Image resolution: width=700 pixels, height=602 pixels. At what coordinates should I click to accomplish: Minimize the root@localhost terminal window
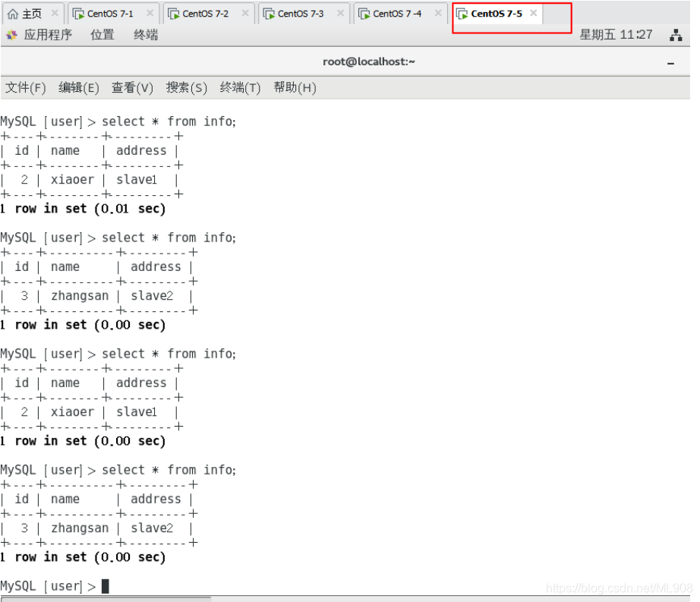[670, 63]
